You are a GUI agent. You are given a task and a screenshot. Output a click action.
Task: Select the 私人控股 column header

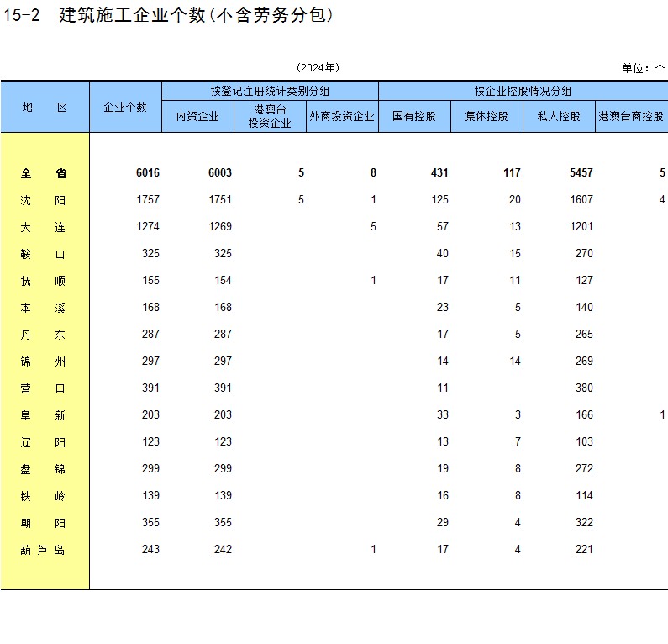[559, 117]
